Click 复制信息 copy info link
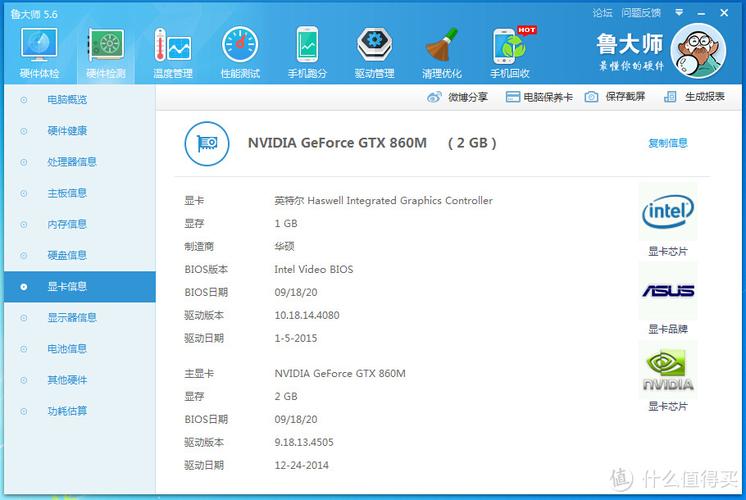The height and width of the screenshot is (500, 746). click(667, 143)
